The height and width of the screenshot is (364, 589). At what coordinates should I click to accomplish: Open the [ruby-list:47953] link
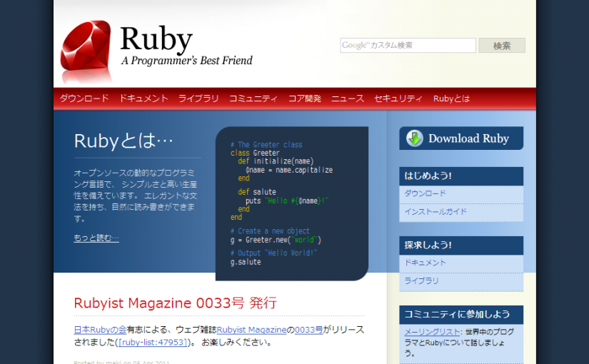(x=153, y=342)
